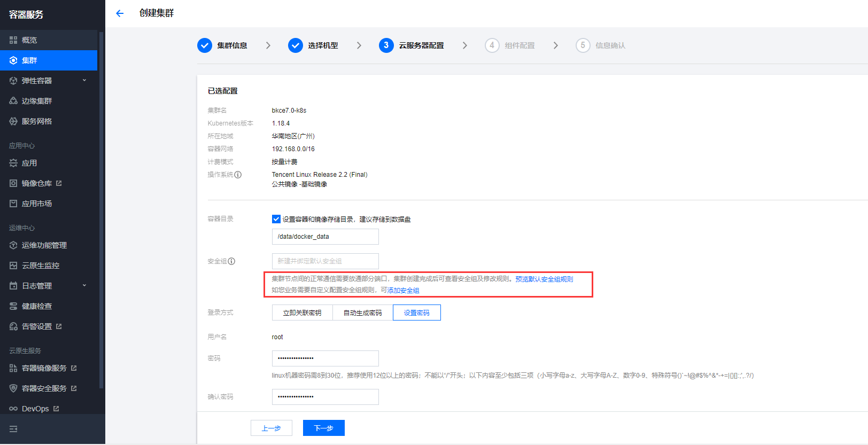The width and height of the screenshot is (868, 445).
Task: Open the 预览默认安全组规则 link
Action: 544,279
